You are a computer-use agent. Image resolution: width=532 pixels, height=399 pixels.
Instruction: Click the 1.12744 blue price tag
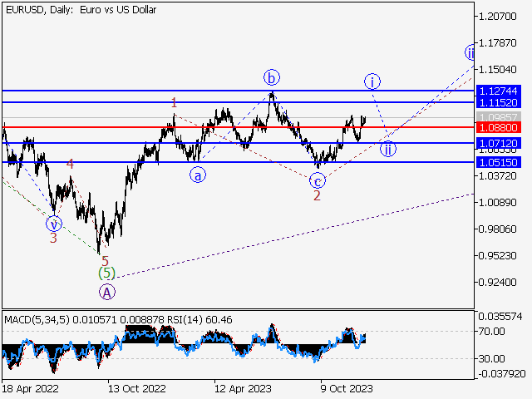499,90
